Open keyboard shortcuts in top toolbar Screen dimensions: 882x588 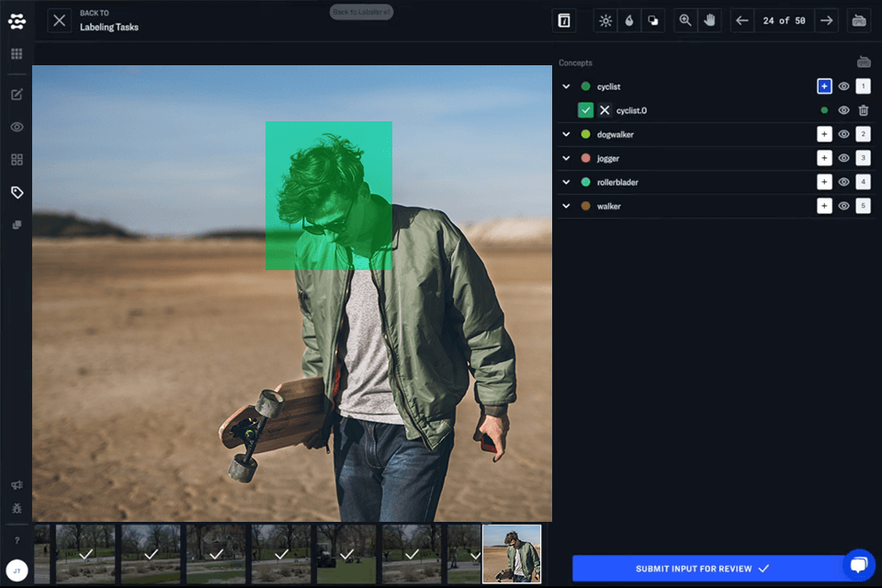(859, 21)
